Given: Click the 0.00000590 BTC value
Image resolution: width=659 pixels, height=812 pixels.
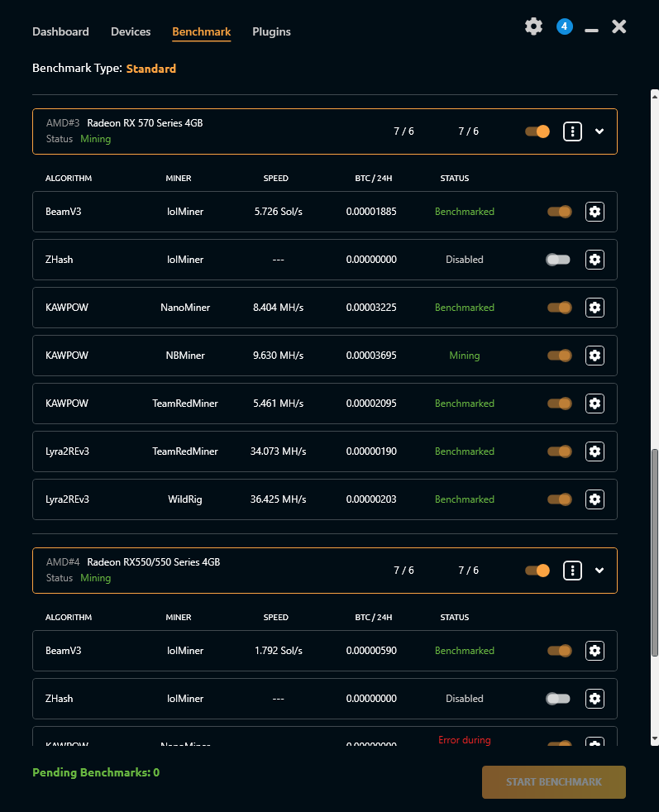Looking at the screenshot, I should 372,651.
